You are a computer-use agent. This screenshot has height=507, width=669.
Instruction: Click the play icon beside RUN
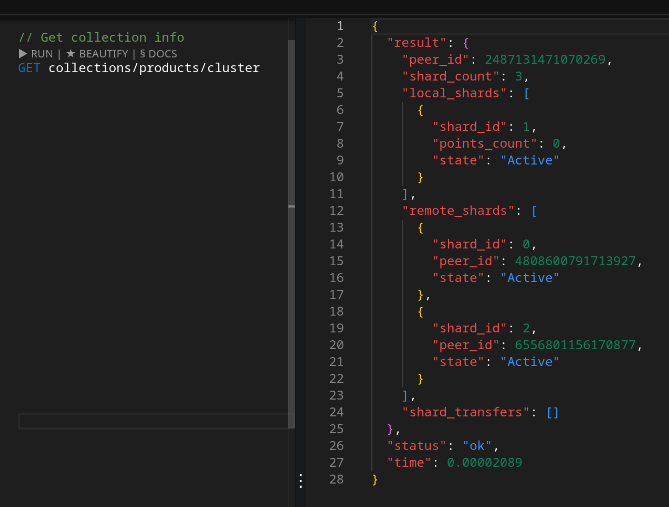pyautogui.click(x=23, y=53)
